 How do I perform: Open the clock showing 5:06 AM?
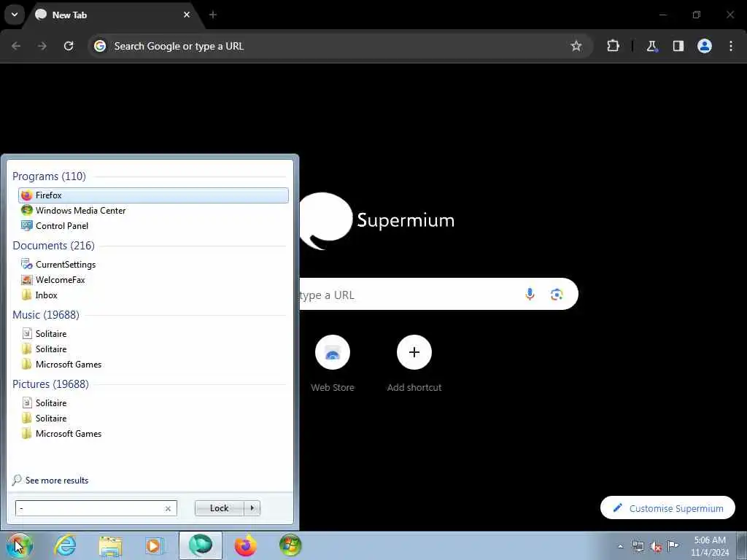coord(710,546)
